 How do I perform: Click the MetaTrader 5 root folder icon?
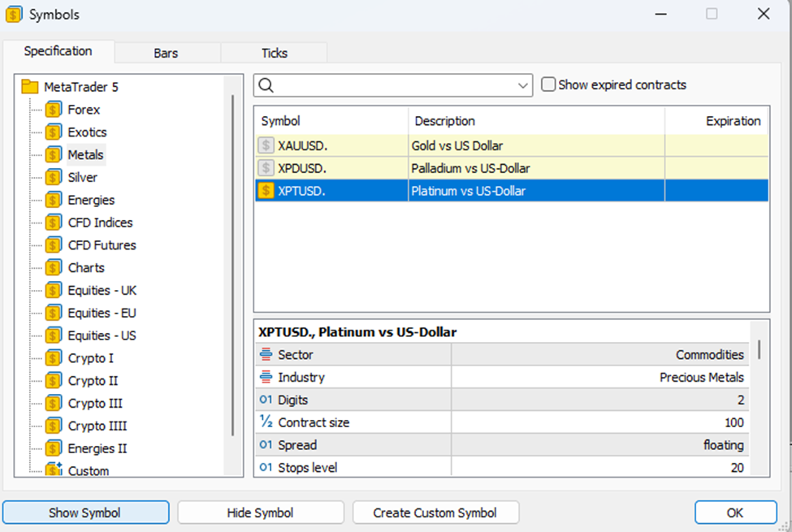click(30, 87)
